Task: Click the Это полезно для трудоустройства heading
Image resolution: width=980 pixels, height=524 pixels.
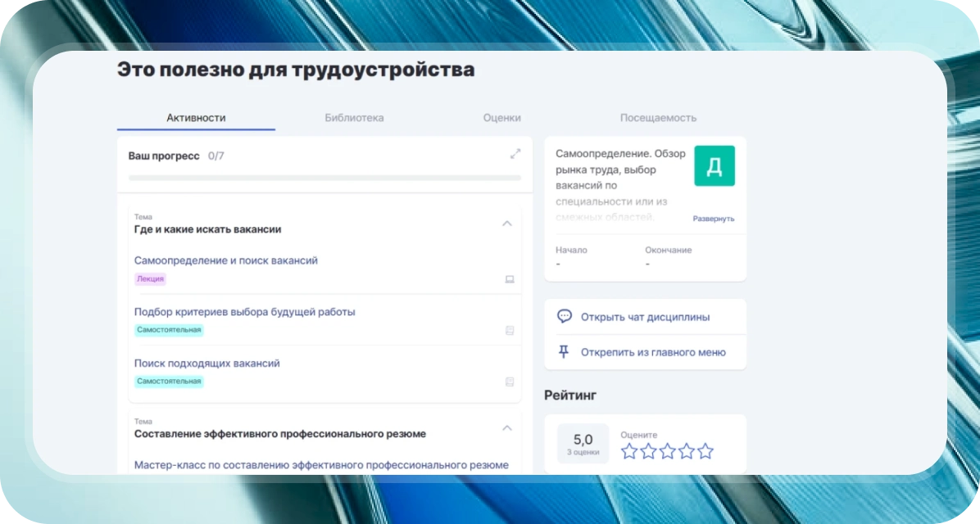Action: (296, 70)
